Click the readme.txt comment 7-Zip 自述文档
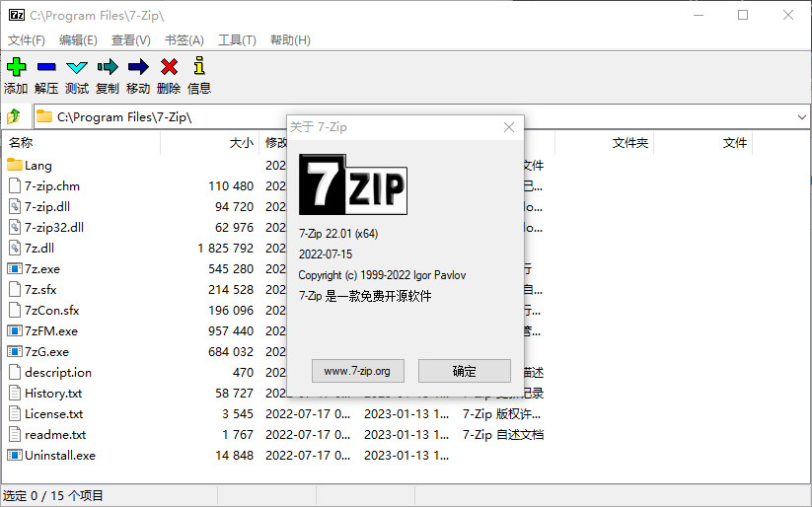Viewport: 812px width, 507px height. [503, 434]
